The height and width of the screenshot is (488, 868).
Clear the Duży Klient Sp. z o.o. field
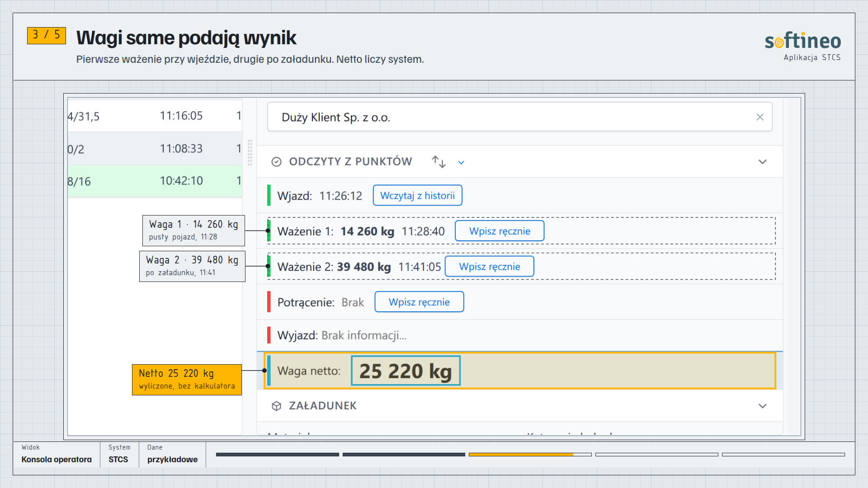pyautogui.click(x=760, y=117)
